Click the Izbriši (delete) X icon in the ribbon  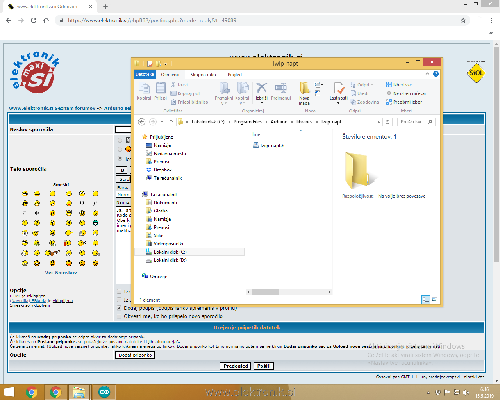(x=262, y=91)
